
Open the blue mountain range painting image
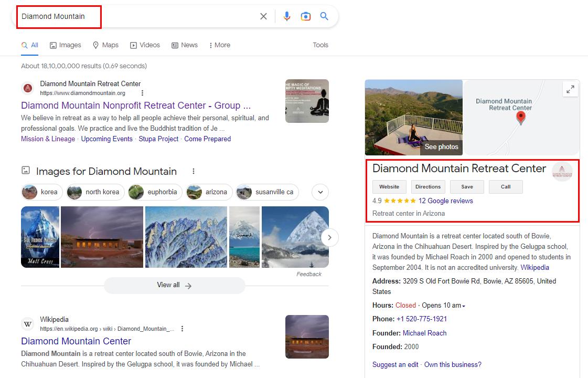(186, 237)
